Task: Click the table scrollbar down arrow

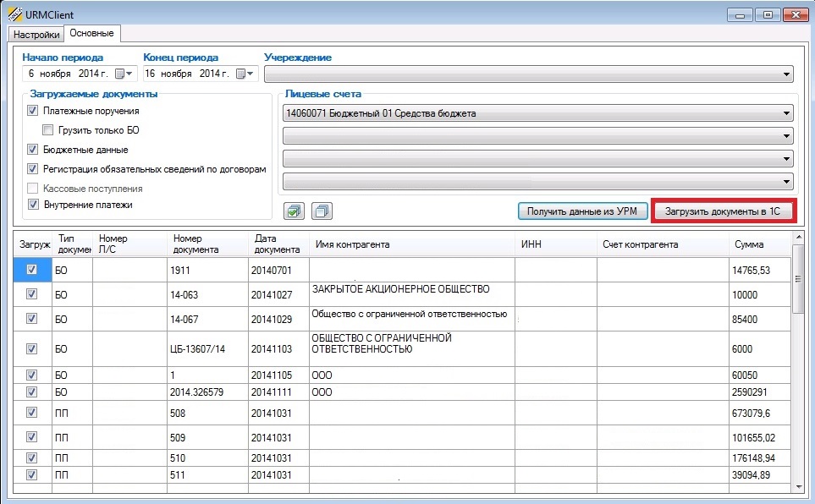Action: 798,487
